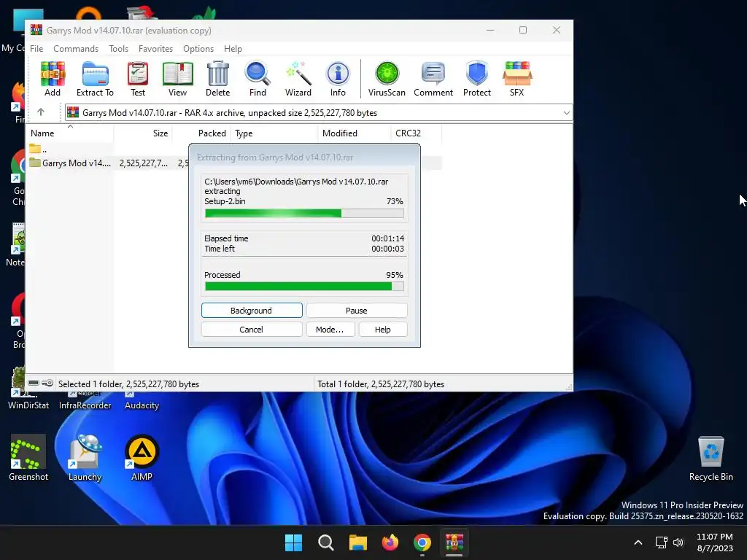The height and width of the screenshot is (560, 747).
Task: Open the Help menu
Action: [233, 49]
